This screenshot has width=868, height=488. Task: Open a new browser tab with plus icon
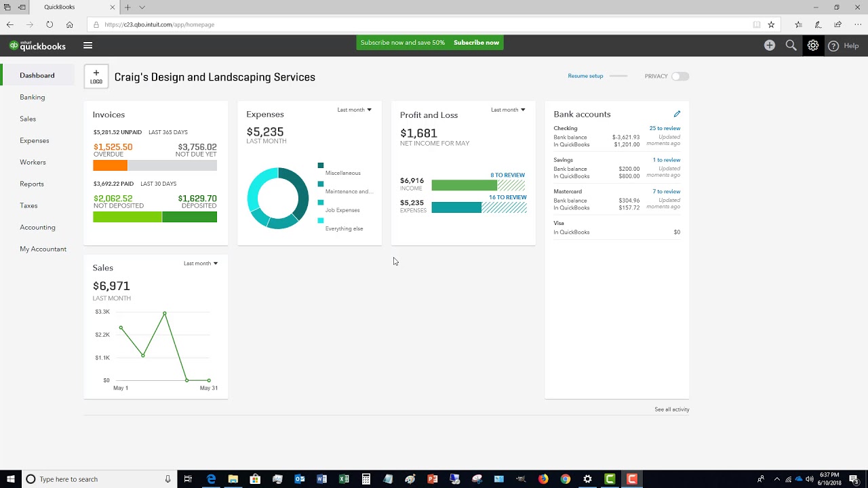tap(127, 7)
